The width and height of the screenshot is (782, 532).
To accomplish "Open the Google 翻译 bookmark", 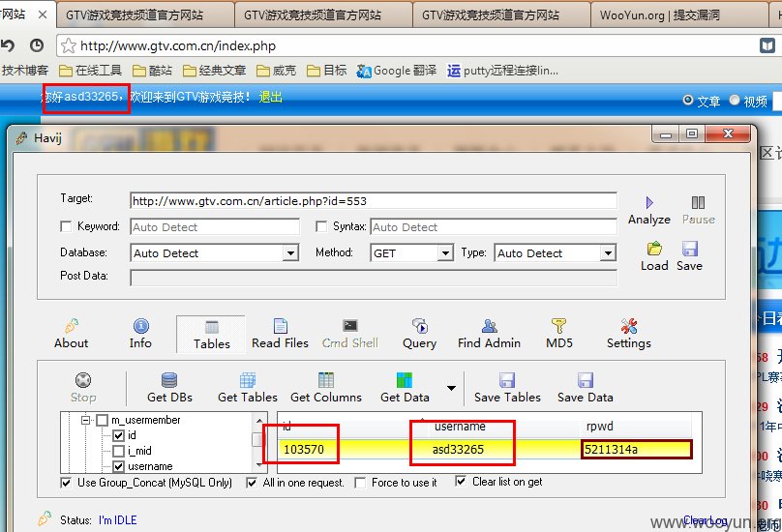I will 397,71.
